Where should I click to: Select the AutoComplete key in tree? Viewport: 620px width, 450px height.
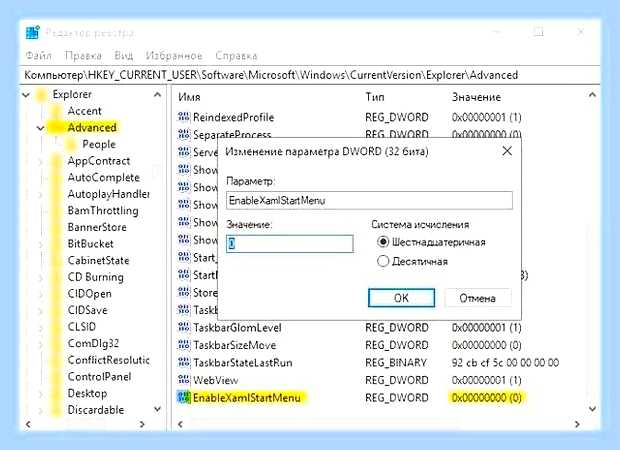coord(104,178)
